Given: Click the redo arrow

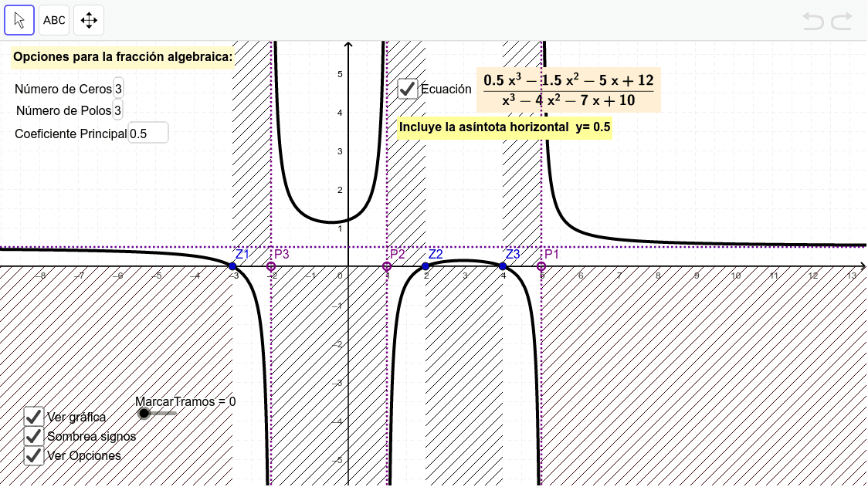Looking at the screenshot, I should pos(842,21).
